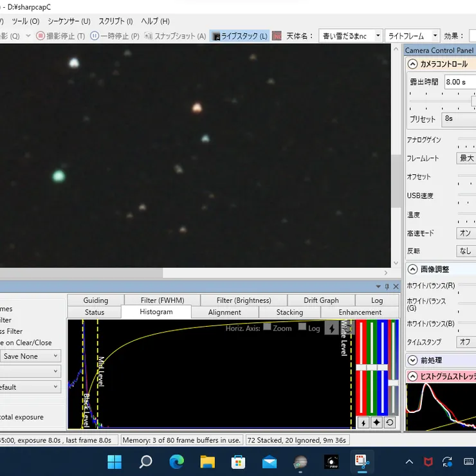Collapse the カメラコントロール section
Screen dimensions: 476x476
pos(412,64)
